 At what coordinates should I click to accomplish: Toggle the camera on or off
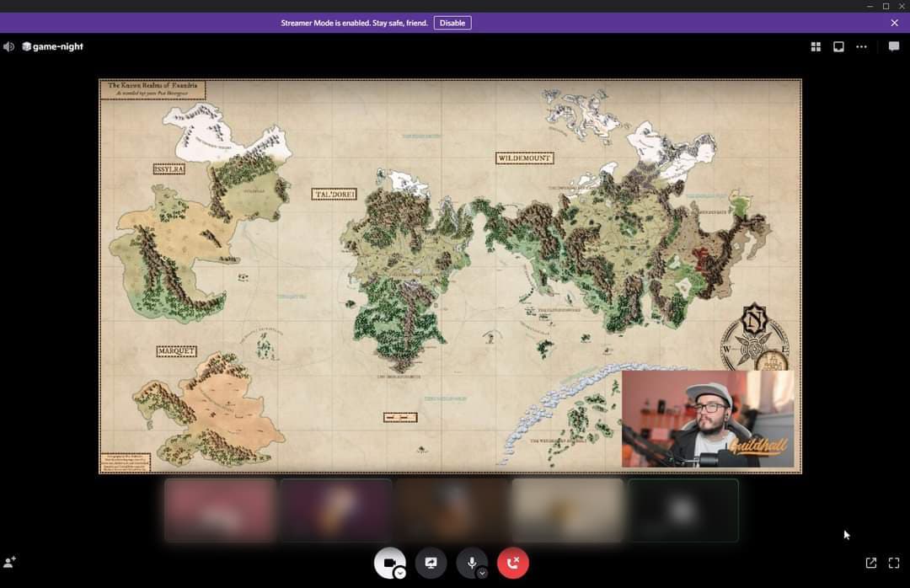point(389,563)
